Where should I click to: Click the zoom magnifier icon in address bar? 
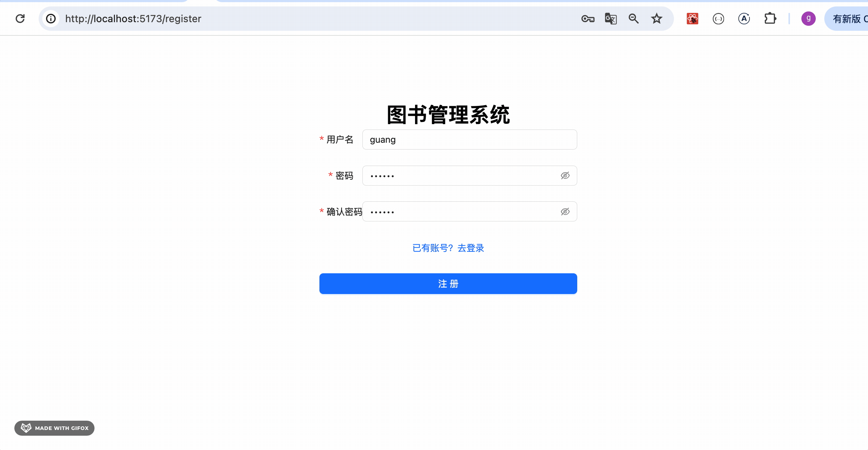[x=633, y=19]
